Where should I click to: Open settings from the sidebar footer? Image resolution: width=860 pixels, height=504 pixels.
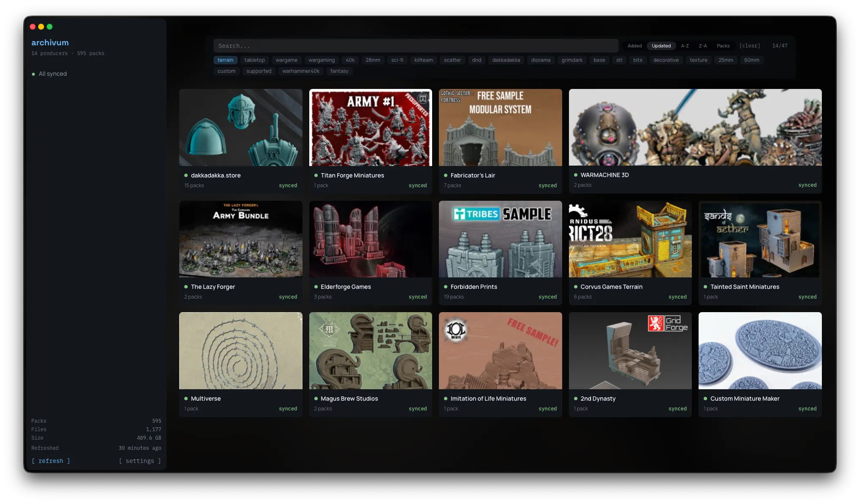140,461
